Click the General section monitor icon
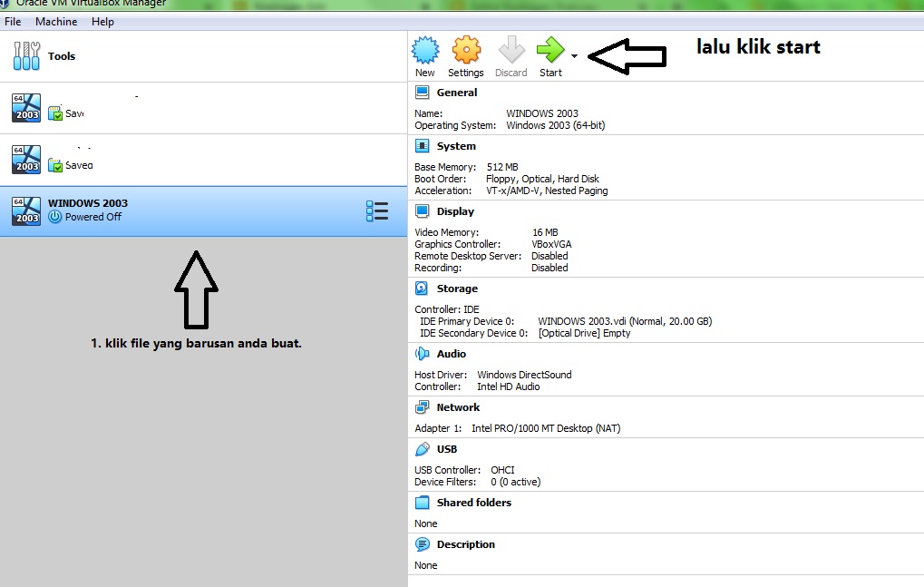The height and width of the screenshot is (587, 924). 422,93
